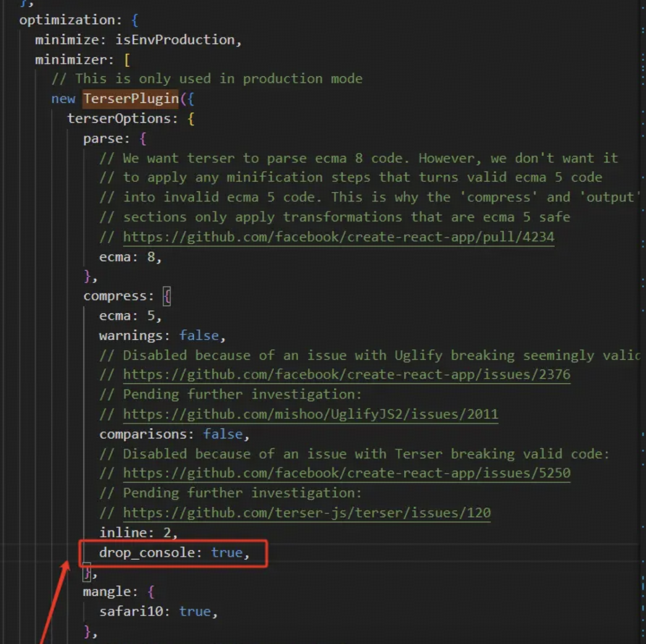The width and height of the screenshot is (646, 644).
Task: Click the 'new' keyword before TerserPlugin
Action: click(63, 99)
